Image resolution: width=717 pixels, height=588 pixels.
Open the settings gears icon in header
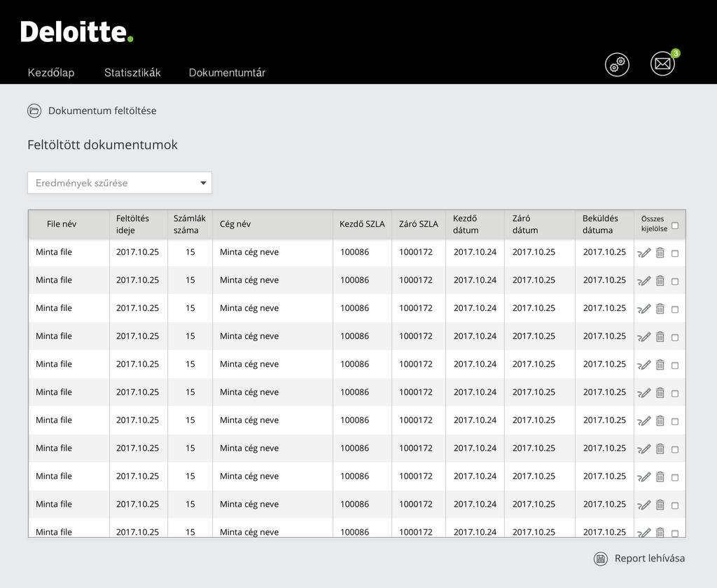pos(617,64)
